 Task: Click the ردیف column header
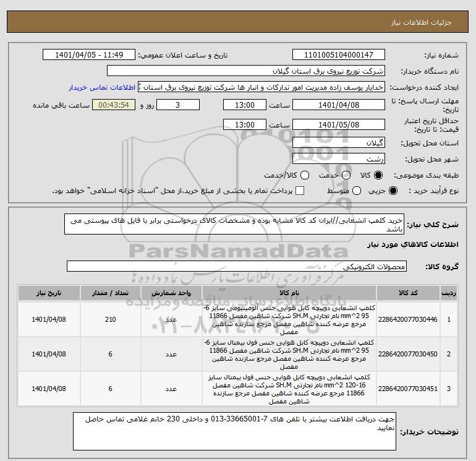(449, 293)
